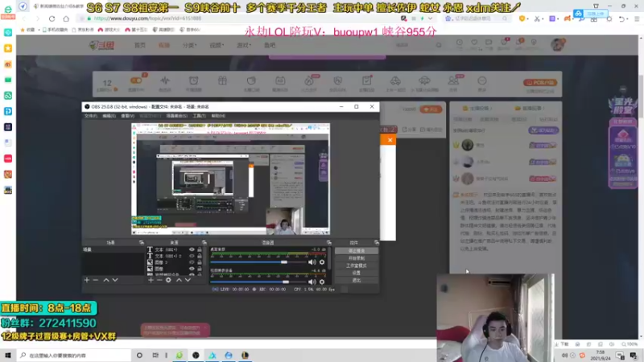Image resolution: width=644 pixels, height=362 pixels.
Task: Open the Windows Start menu
Action: pyautogui.click(x=8, y=356)
